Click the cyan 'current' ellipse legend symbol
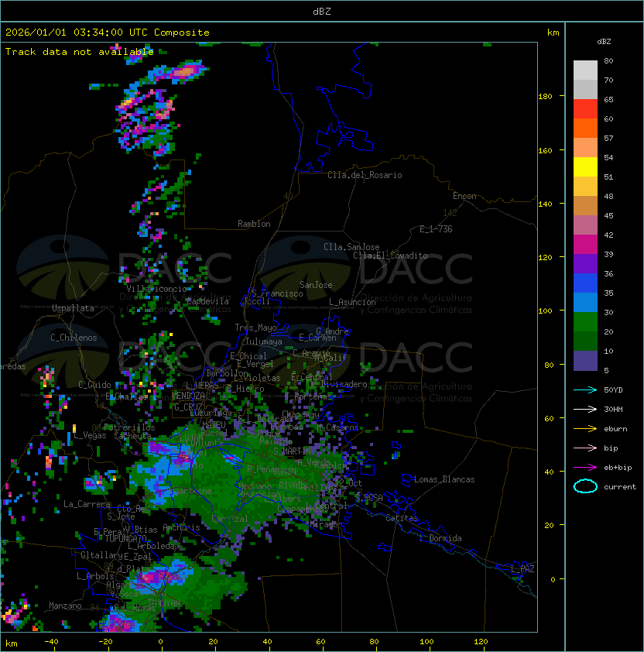 click(585, 486)
